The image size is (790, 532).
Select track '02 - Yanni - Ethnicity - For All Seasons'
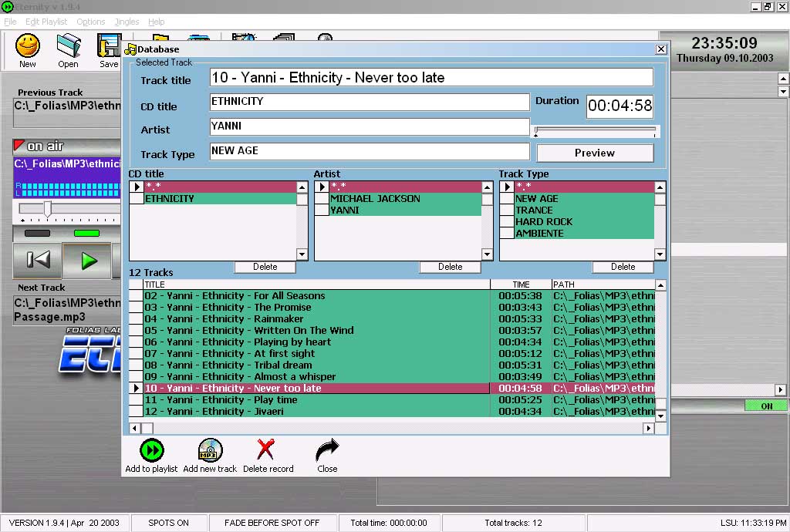tap(316, 296)
